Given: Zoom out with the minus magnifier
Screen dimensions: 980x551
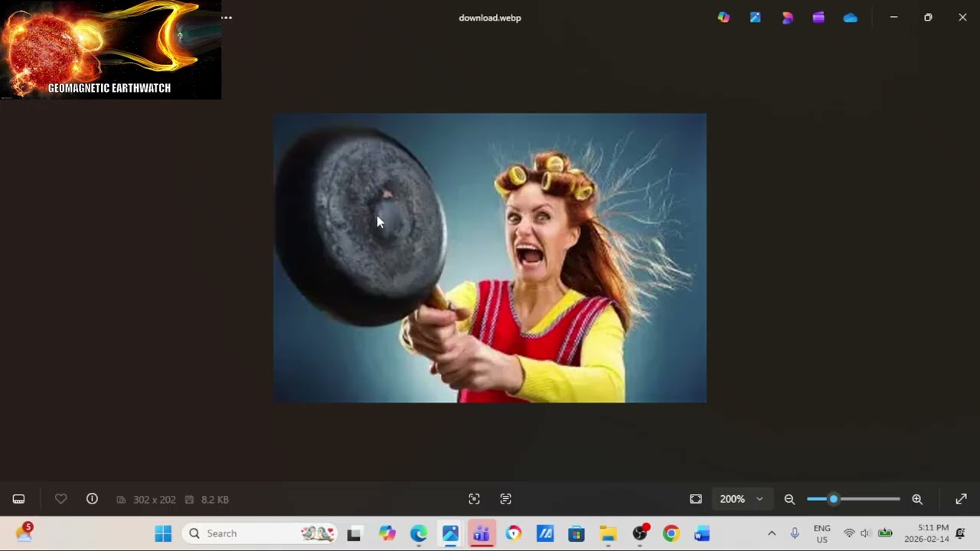Looking at the screenshot, I should (789, 499).
